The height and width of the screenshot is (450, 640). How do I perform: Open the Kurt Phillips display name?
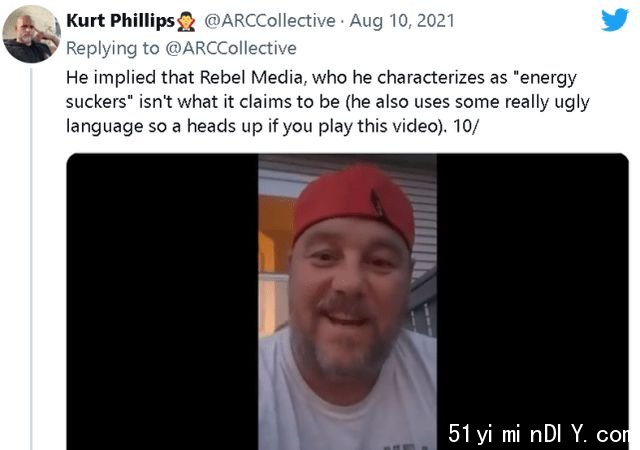click(120, 21)
